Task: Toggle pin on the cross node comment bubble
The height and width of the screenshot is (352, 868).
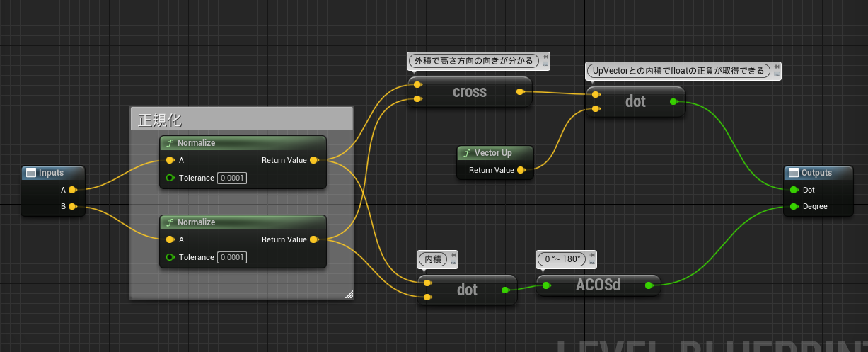Action: coord(545,58)
